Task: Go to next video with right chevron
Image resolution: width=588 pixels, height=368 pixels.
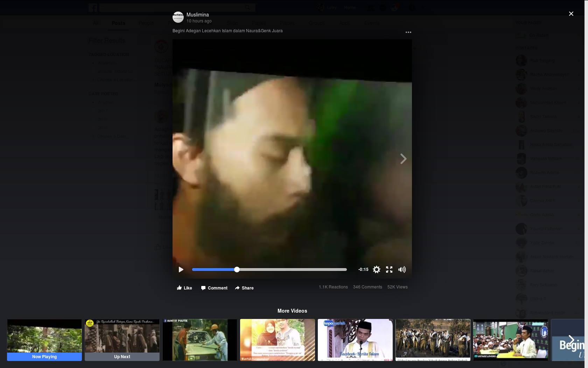Action: 403,159
